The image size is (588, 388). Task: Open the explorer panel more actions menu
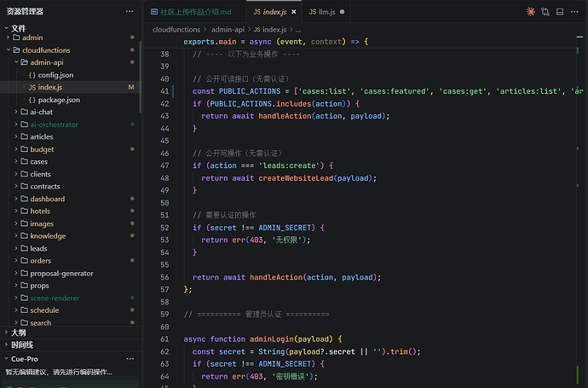[130, 12]
